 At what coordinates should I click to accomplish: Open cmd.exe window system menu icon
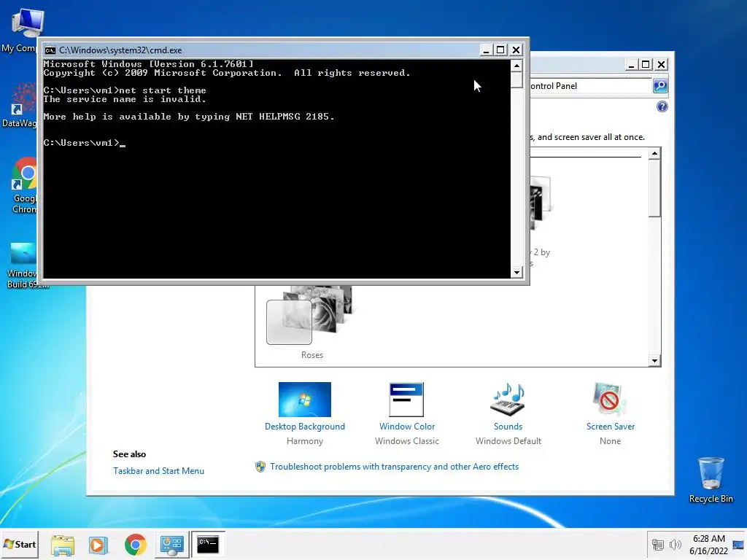click(x=50, y=50)
